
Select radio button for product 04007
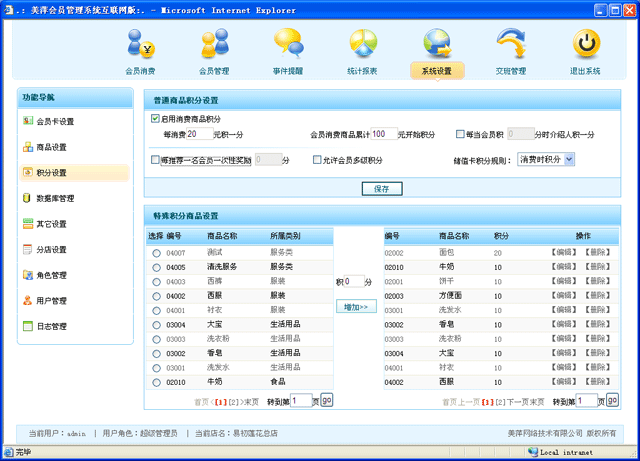pyautogui.click(x=156, y=253)
